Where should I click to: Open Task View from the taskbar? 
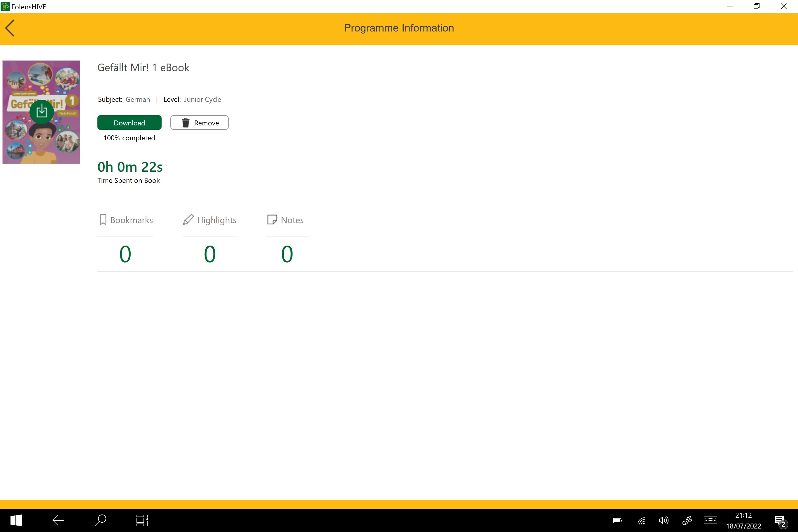142,520
